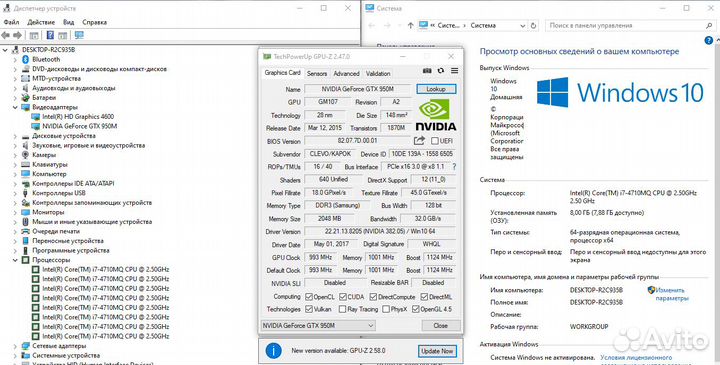Toggle the PhysX checkbox in GPU-Z
Viewport: 720px width, 365px height.
[386, 309]
